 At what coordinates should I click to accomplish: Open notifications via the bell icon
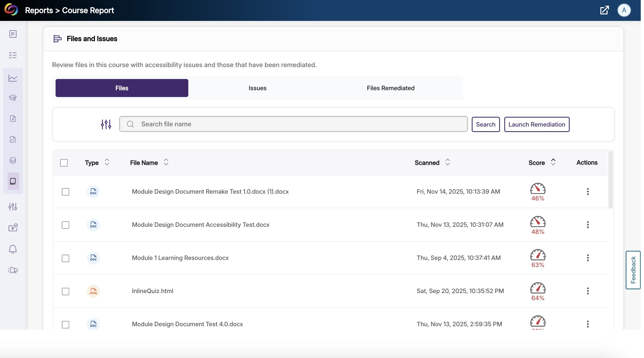[13, 249]
